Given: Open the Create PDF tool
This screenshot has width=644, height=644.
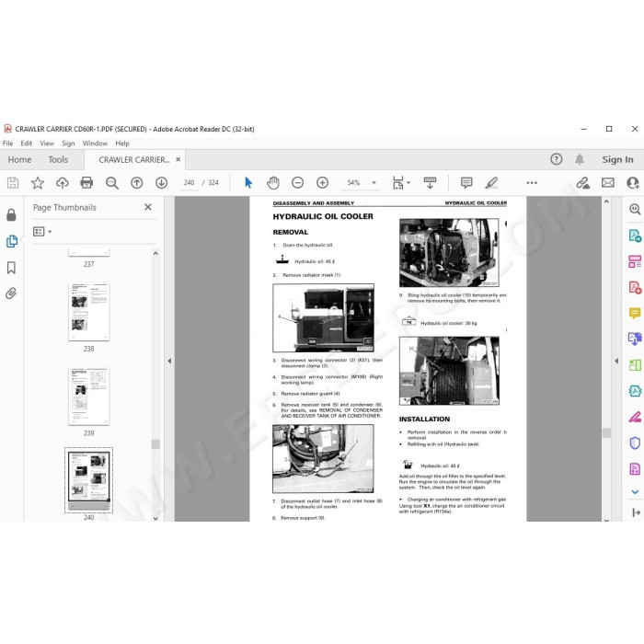Looking at the screenshot, I should pos(635,287).
